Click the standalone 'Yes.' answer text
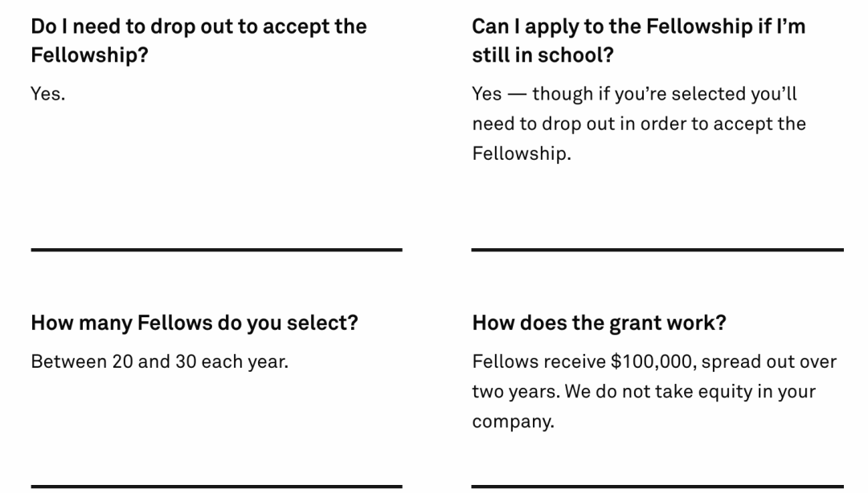Viewport: 868px width, 493px height. click(x=48, y=93)
